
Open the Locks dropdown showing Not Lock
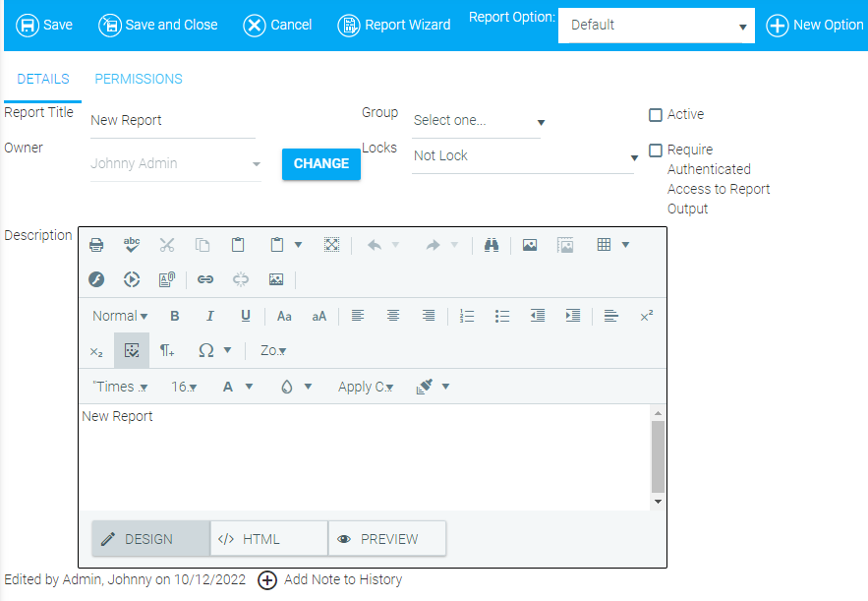525,156
